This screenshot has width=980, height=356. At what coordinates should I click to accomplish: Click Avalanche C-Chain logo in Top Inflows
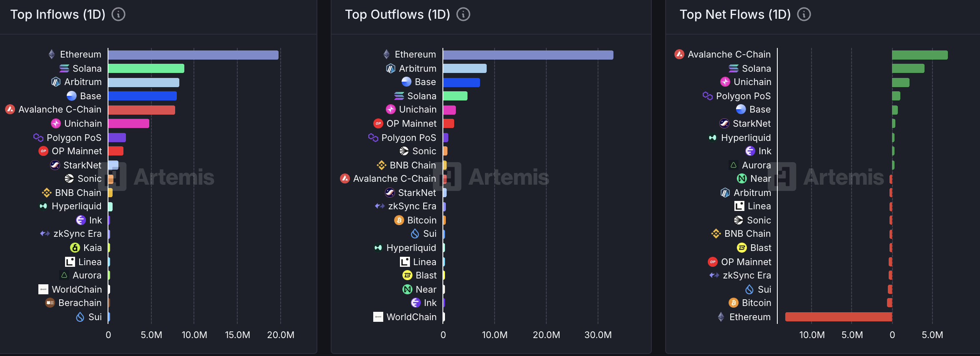point(10,109)
